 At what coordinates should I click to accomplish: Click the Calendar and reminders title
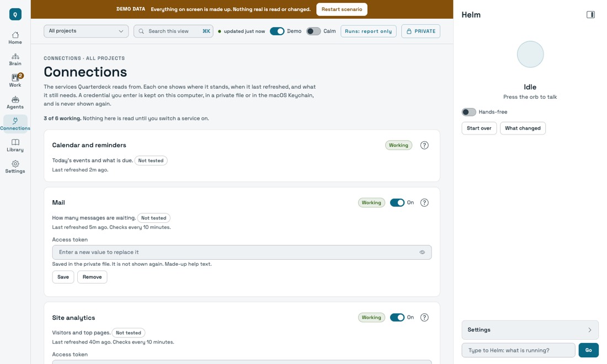pyautogui.click(x=89, y=146)
